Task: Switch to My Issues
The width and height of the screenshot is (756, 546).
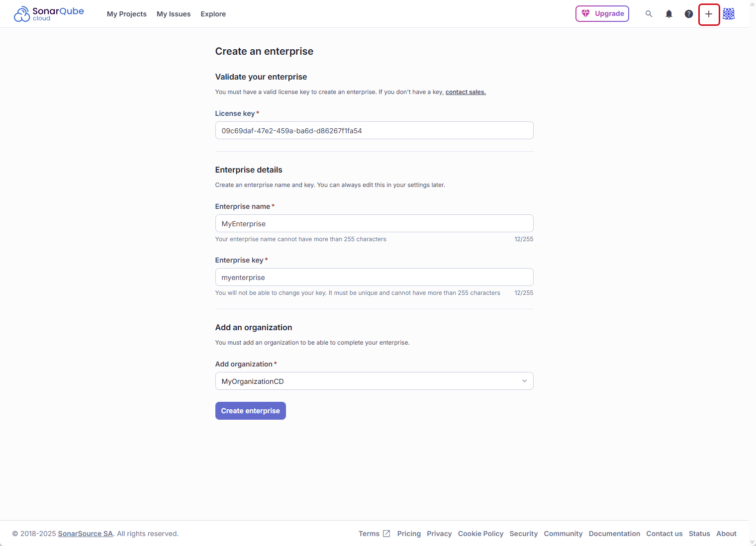Action: pyautogui.click(x=174, y=14)
